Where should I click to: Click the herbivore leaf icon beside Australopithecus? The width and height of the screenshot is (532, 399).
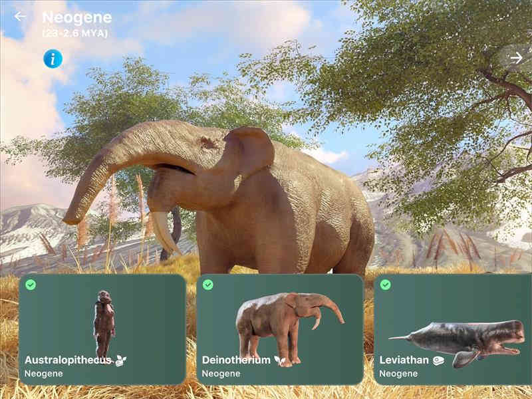121,360
